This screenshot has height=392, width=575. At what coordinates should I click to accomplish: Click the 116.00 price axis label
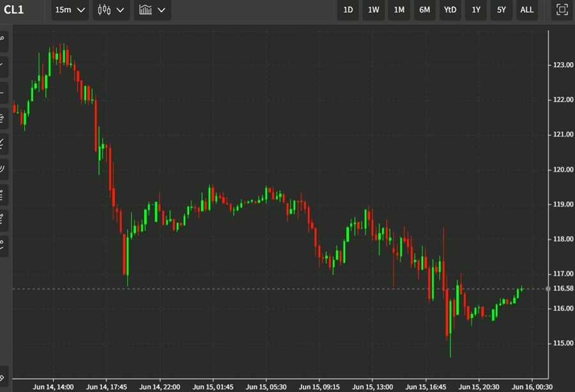pyautogui.click(x=563, y=308)
